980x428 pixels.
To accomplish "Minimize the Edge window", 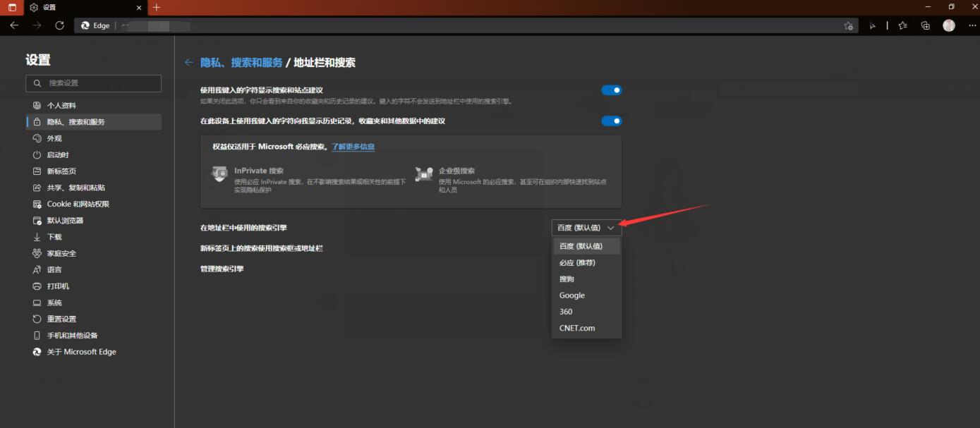I will (926, 7).
